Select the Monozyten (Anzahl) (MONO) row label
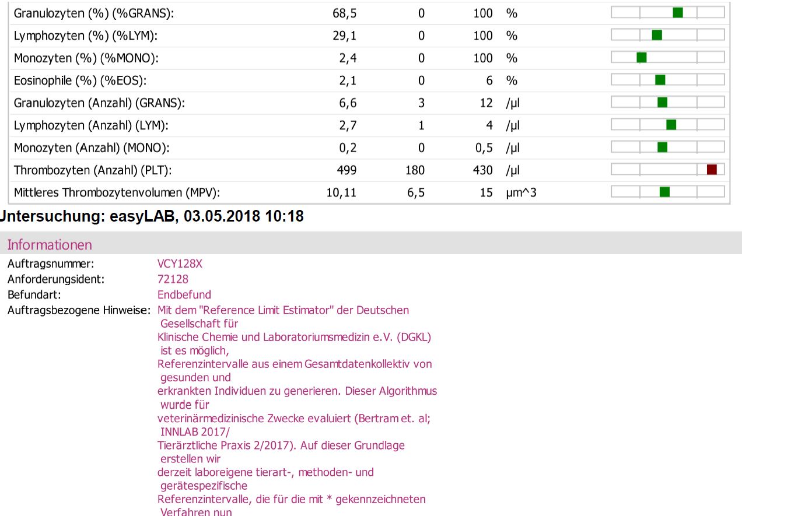Image resolution: width=812 pixels, height=516 pixels. pyautogui.click(x=92, y=148)
